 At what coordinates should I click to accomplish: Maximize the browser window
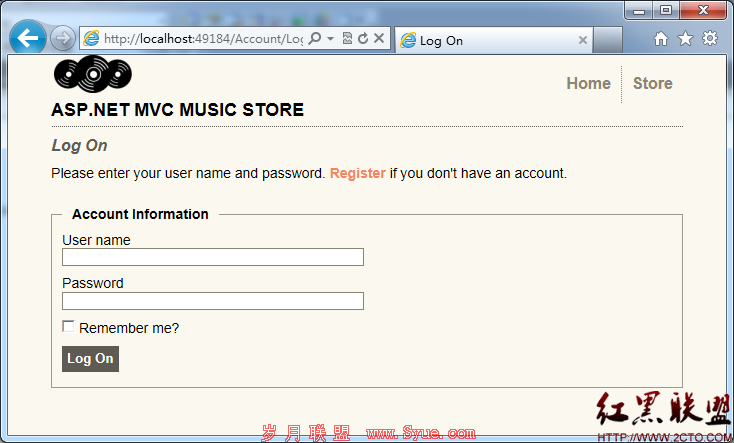coord(666,11)
